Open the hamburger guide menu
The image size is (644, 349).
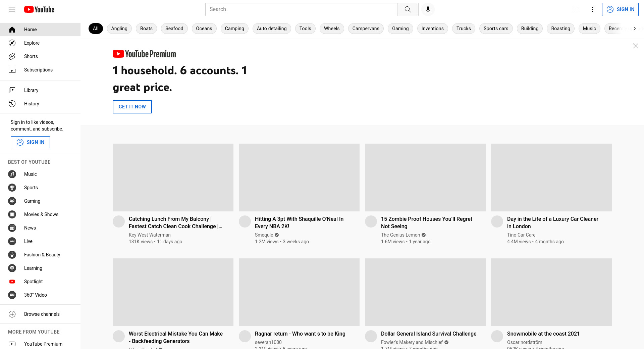pos(12,9)
